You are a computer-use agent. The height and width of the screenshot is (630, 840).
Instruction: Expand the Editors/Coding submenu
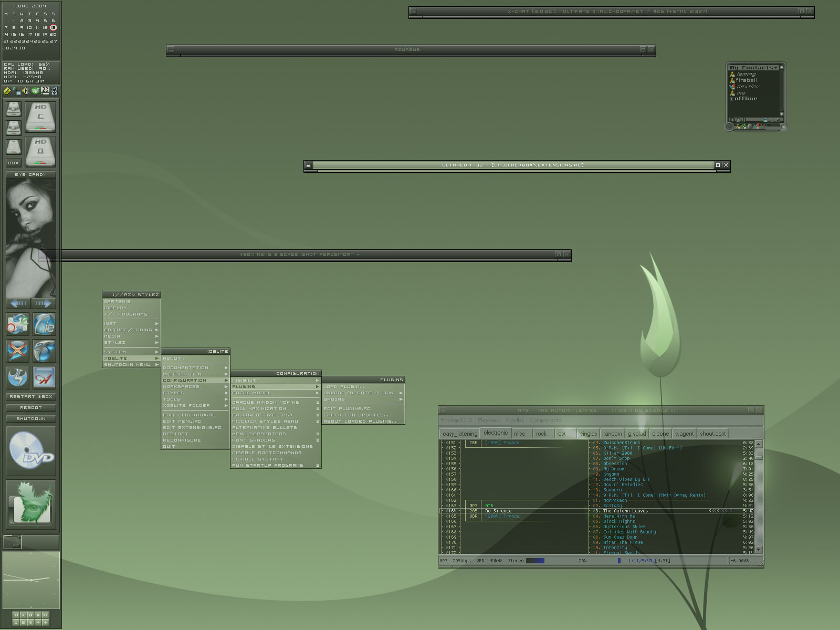[131, 330]
